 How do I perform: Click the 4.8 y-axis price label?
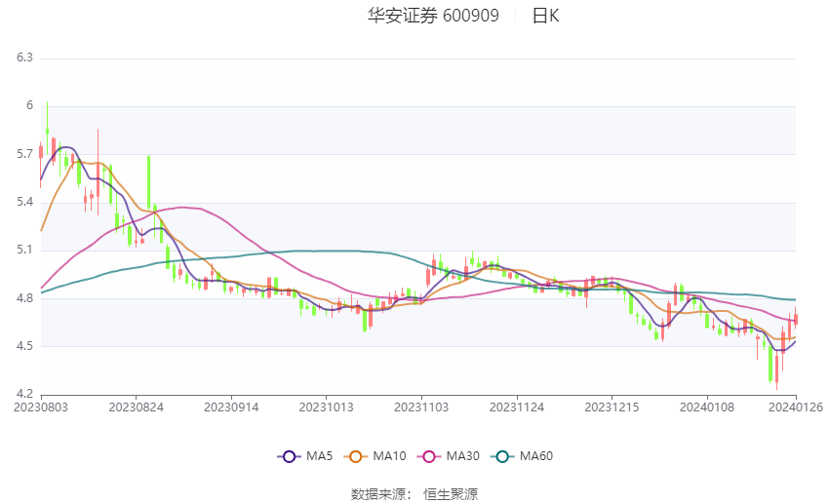point(24,298)
